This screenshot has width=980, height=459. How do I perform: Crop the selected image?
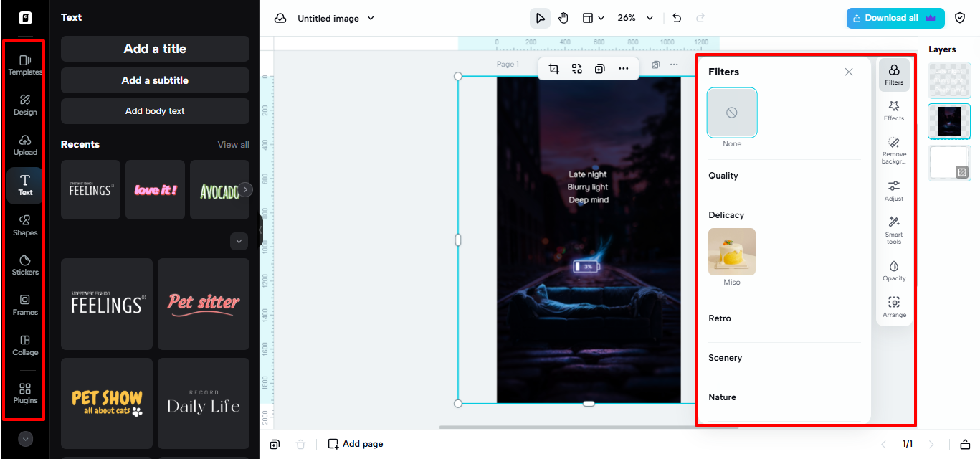553,68
